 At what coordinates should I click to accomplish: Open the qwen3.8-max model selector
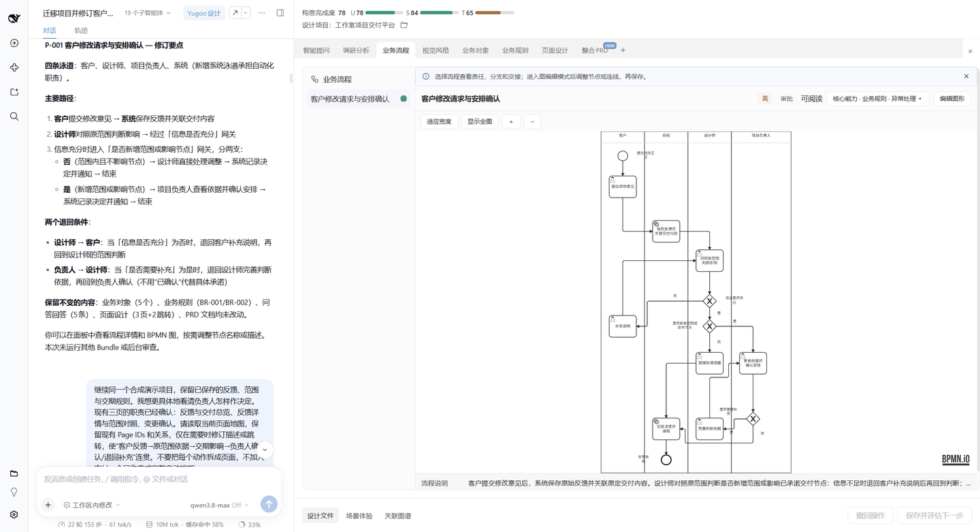pos(220,505)
